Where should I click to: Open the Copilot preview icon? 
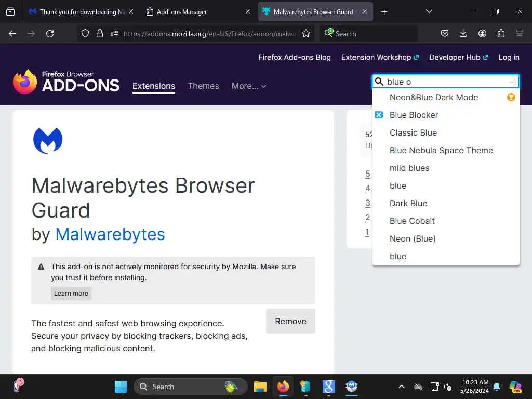pos(515,387)
